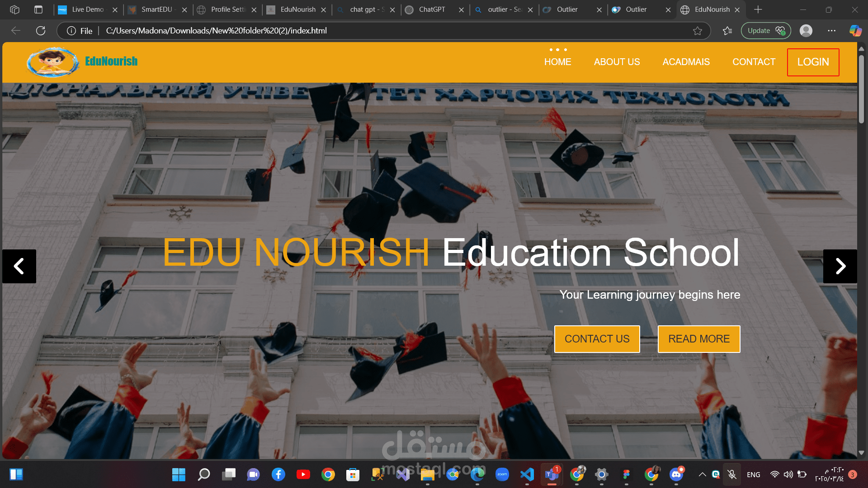This screenshot has width=868, height=488.
Task: Open the CONTACT nav item
Action: [754, 62]
